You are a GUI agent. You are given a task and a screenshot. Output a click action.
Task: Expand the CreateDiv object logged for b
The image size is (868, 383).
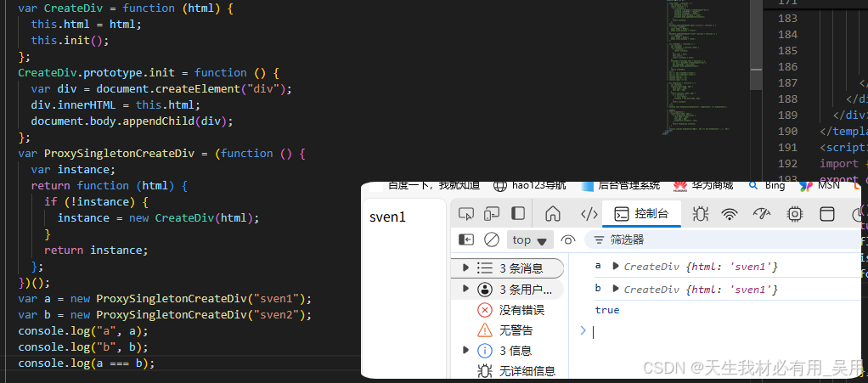(x=615, y=289)
